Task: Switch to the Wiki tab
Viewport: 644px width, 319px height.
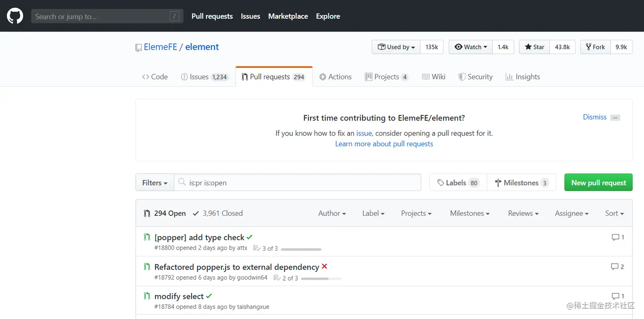Action: pos(434,77)
